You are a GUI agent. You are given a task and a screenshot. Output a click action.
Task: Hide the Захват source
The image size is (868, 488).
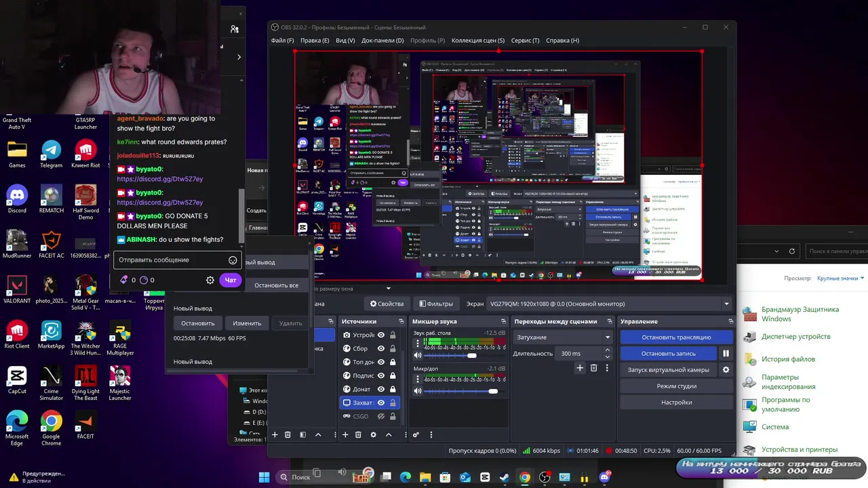381,403
